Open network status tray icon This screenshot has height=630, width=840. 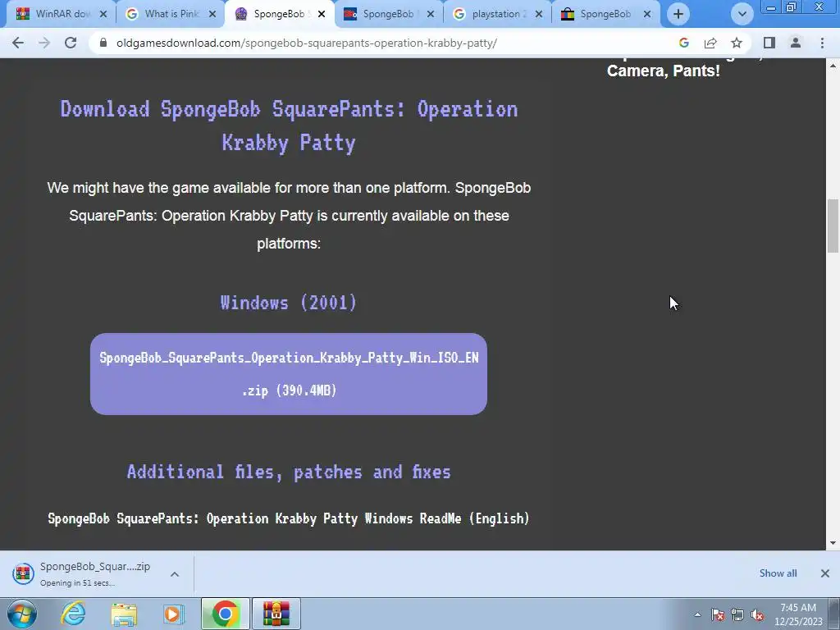pyautogui.click(x=737, y=614)
